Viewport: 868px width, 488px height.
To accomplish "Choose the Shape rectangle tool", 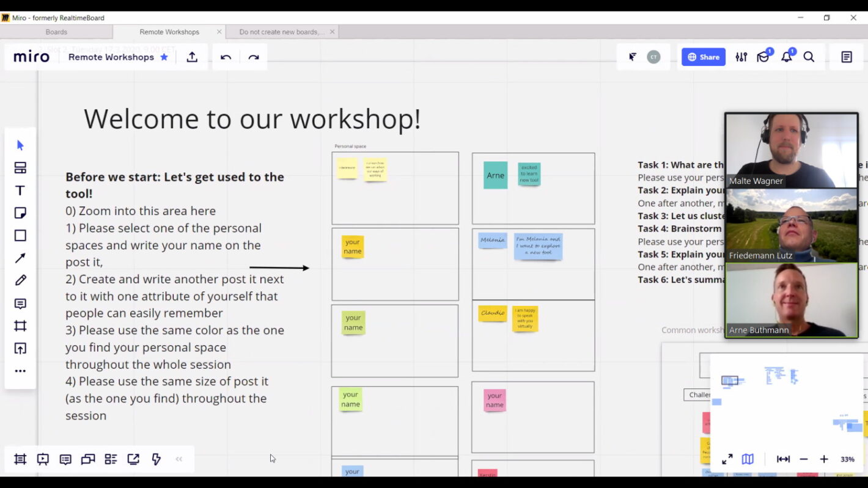I will (x=20, y=236).
